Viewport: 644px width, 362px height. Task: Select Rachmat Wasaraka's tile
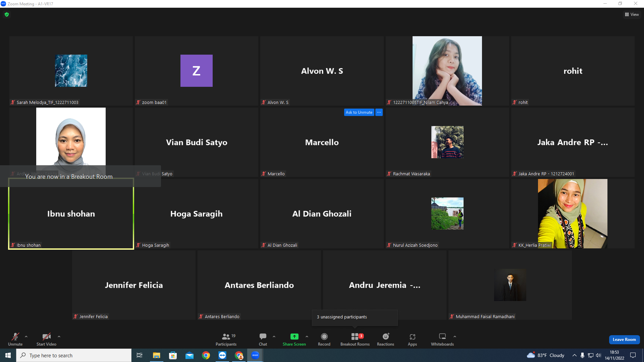(x=447, y=142)
